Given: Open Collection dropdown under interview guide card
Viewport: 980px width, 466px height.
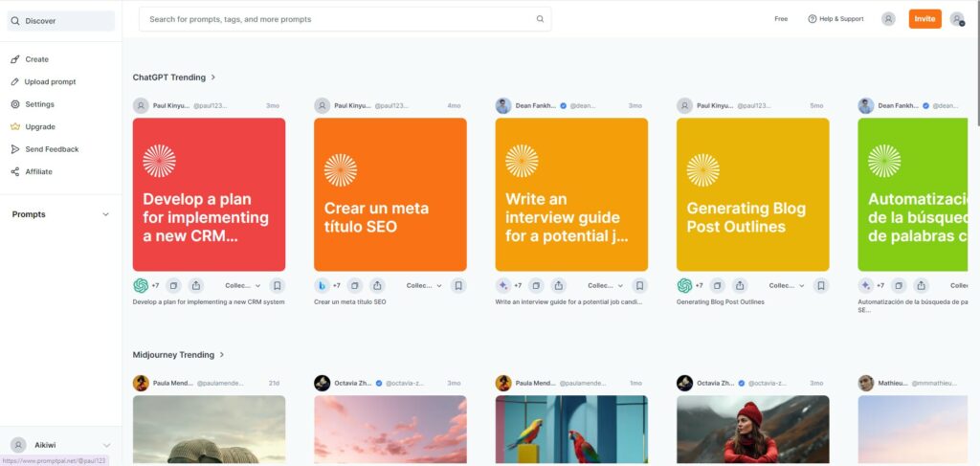Looking at the screenshot, I should pos(605,285).
